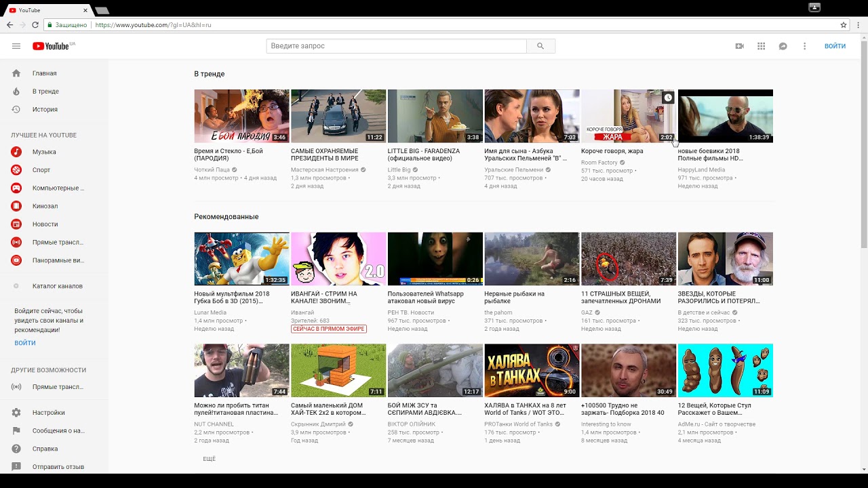Click the Отправить отзыв feedback icon
This screenshot has height=488, width=868.
(x=16, y=466)
